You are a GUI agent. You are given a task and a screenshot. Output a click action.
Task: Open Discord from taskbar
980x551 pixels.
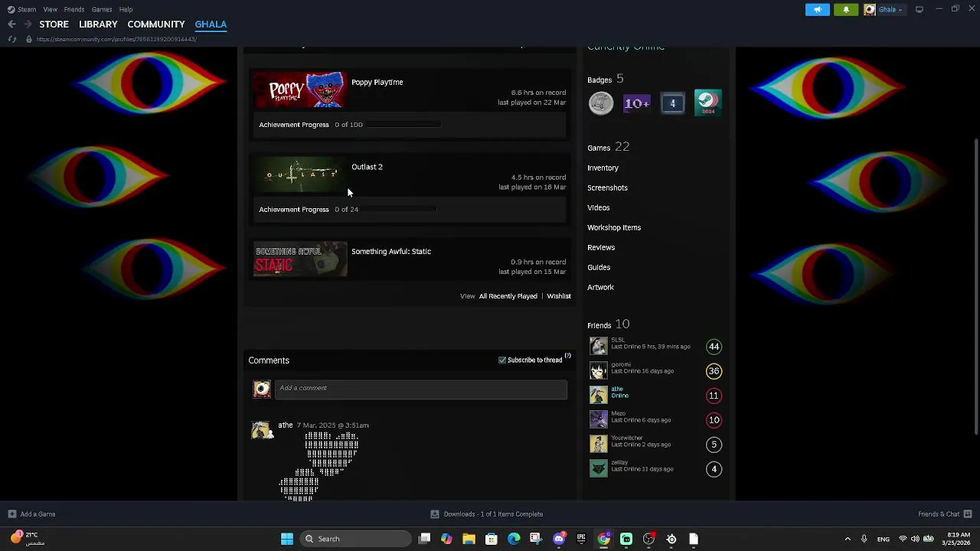[559, 539]
